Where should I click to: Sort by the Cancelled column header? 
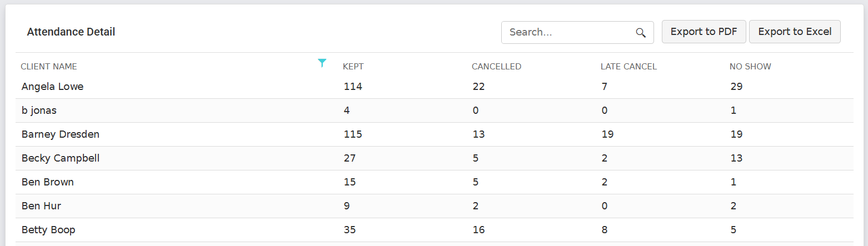click(496, 67)
